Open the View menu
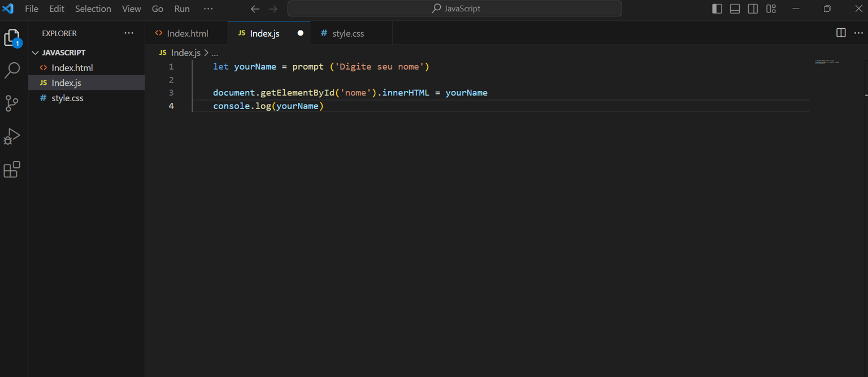 pyautogui.click(x=132, y=9)
